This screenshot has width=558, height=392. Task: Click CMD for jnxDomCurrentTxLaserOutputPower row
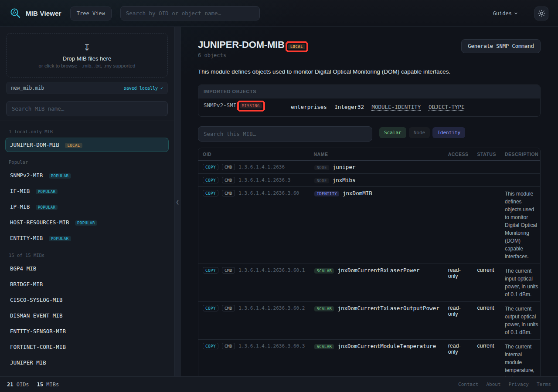228,308
